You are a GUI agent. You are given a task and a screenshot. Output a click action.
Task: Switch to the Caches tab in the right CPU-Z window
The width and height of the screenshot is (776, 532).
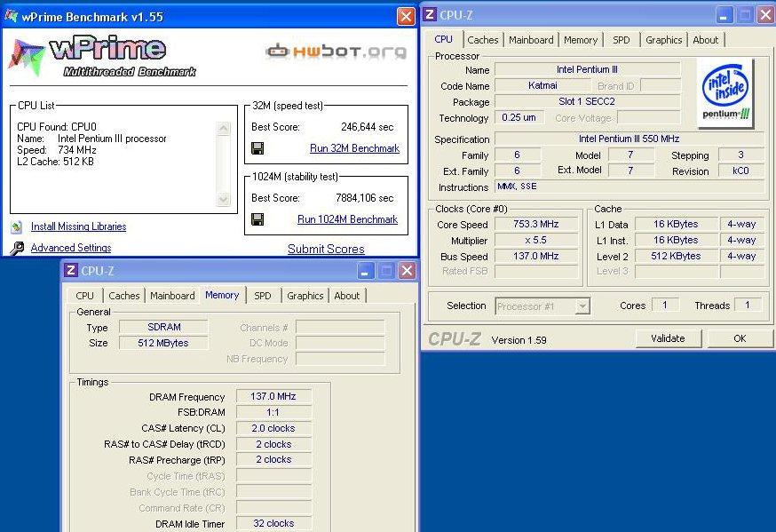click(482, 40)
